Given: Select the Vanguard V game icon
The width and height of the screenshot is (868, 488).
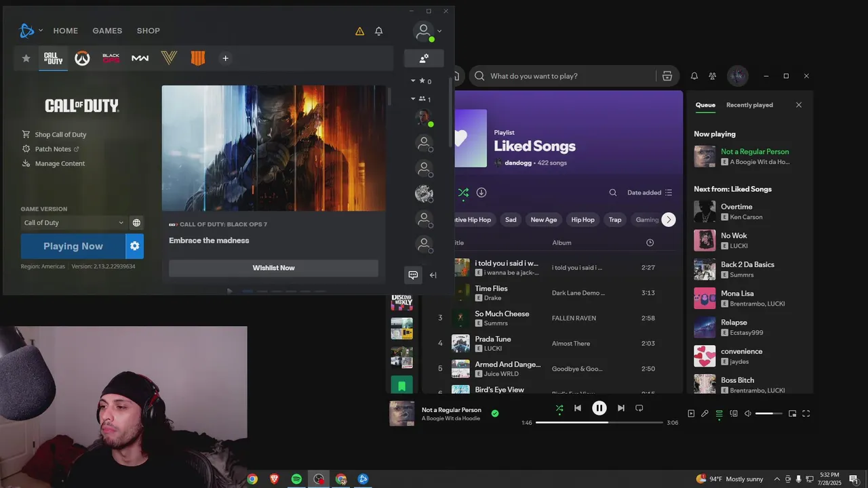Looking at the screenshot, I should 169,58.
